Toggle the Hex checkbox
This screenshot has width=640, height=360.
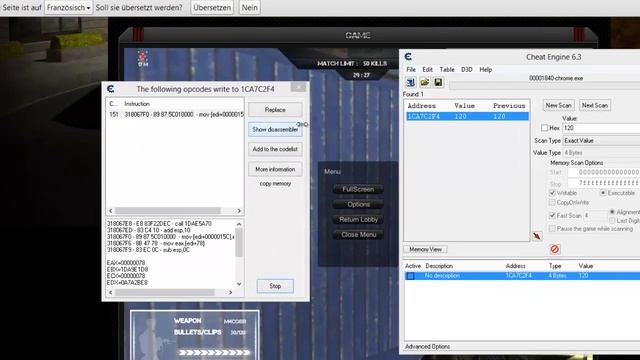544,128
